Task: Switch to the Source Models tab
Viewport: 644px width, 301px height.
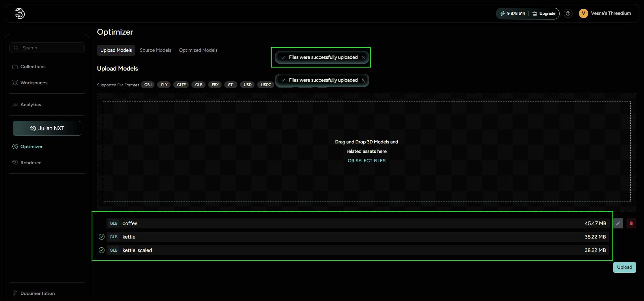Action: [x=155, y=50]
